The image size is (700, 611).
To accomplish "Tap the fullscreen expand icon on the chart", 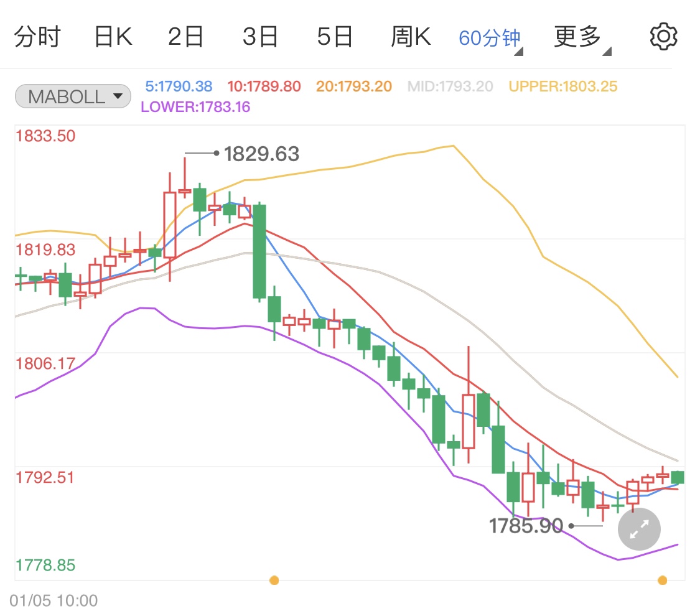I will (x=638, y=529).
